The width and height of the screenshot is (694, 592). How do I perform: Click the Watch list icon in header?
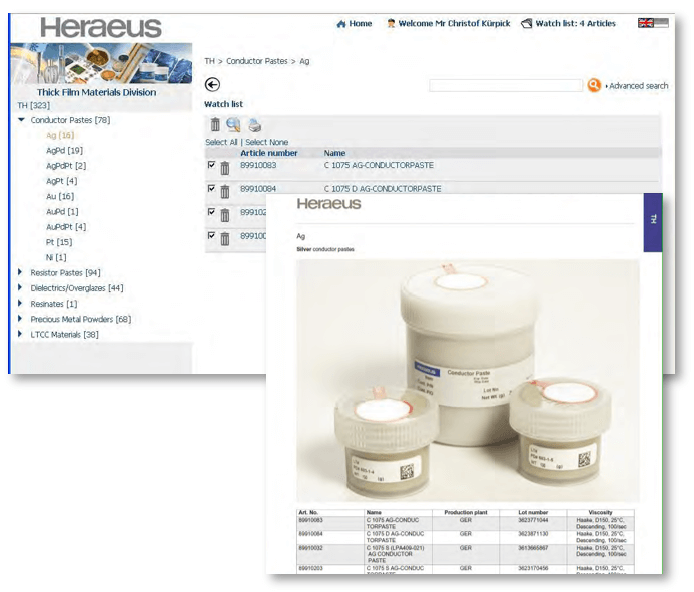527,23
